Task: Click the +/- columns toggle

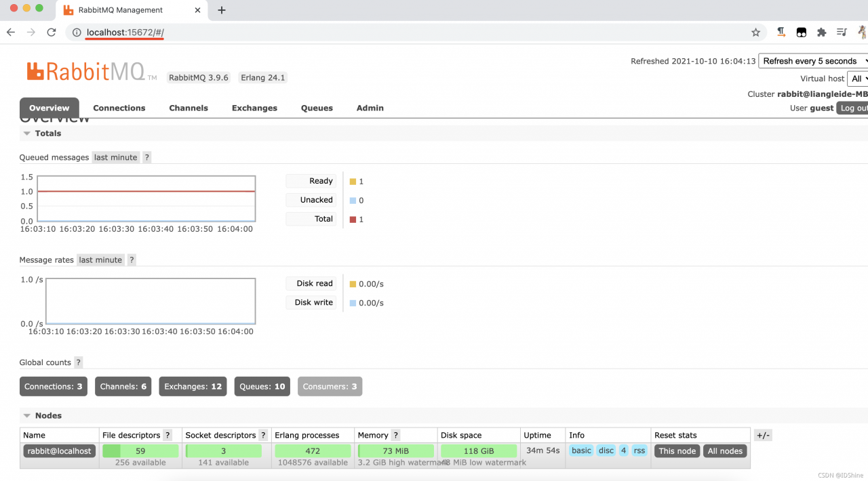Action: (763, 436)
